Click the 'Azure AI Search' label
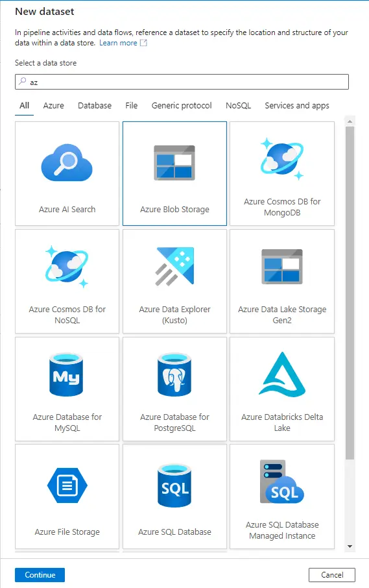Image resolution: width=369 pixels, height=588 pixels. point(67,209)
